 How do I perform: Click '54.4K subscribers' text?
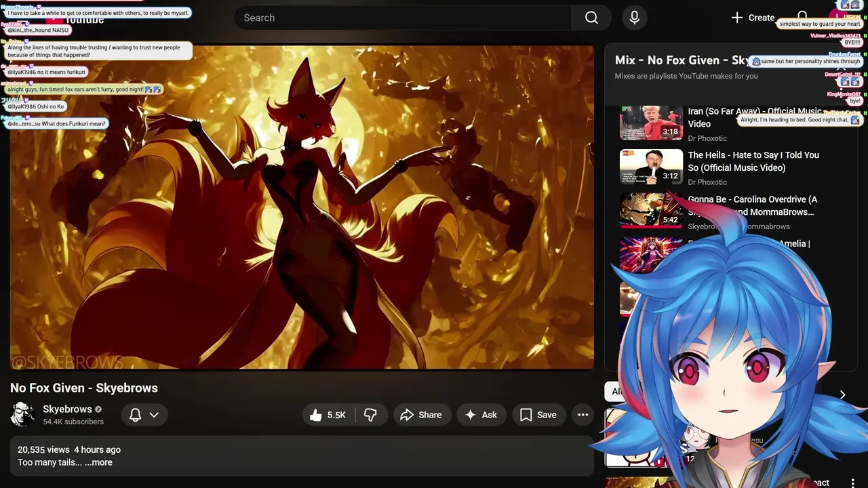[73, 422]
